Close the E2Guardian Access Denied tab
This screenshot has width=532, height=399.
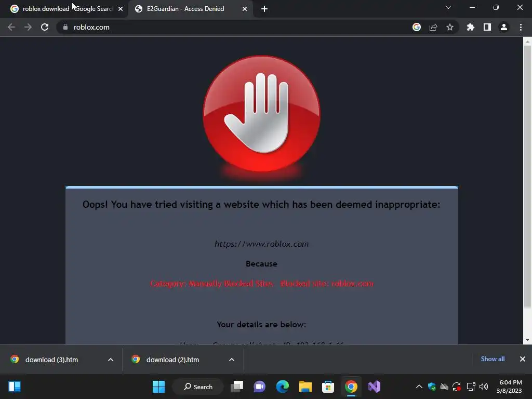[245, 9]
